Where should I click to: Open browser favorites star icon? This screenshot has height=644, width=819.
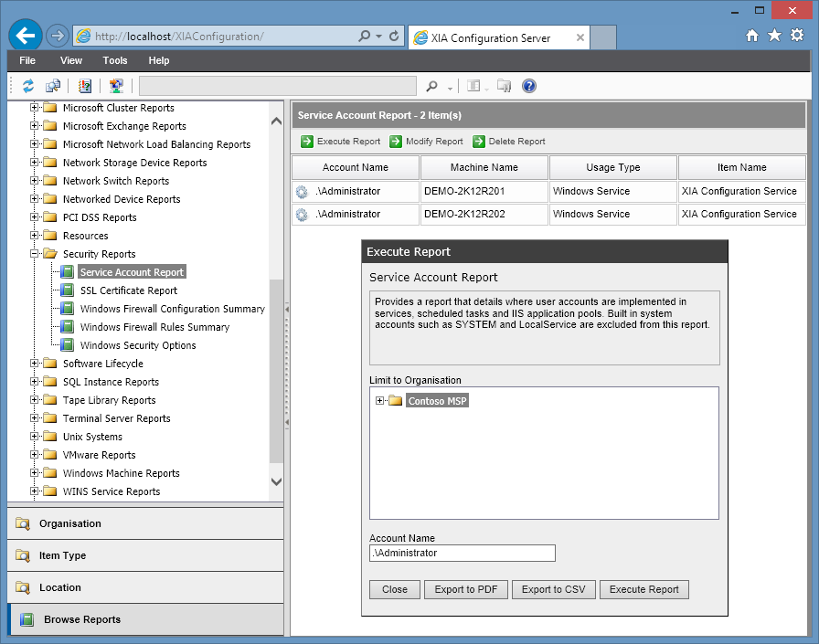774,36
